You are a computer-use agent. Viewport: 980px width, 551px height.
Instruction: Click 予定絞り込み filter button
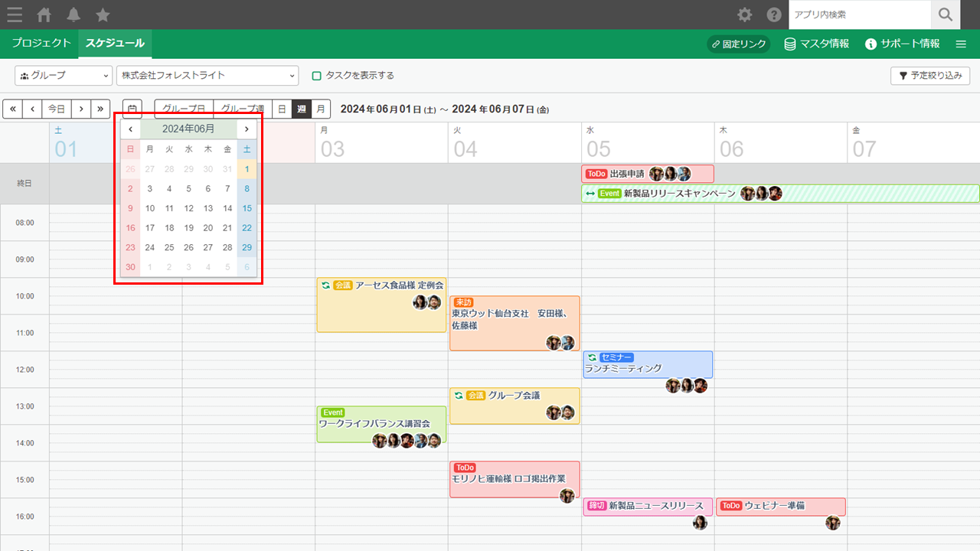(x=930, y=76)
